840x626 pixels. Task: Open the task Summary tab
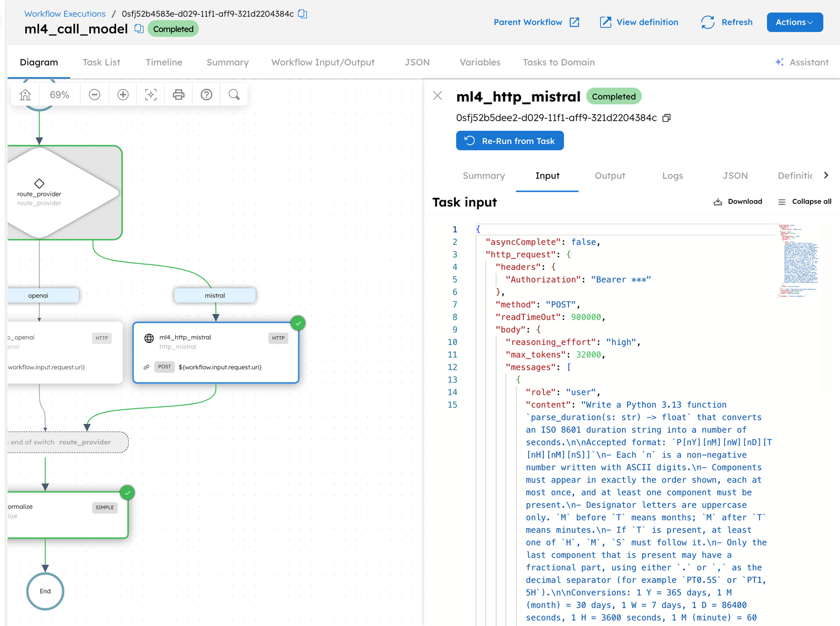click(484, 175)
